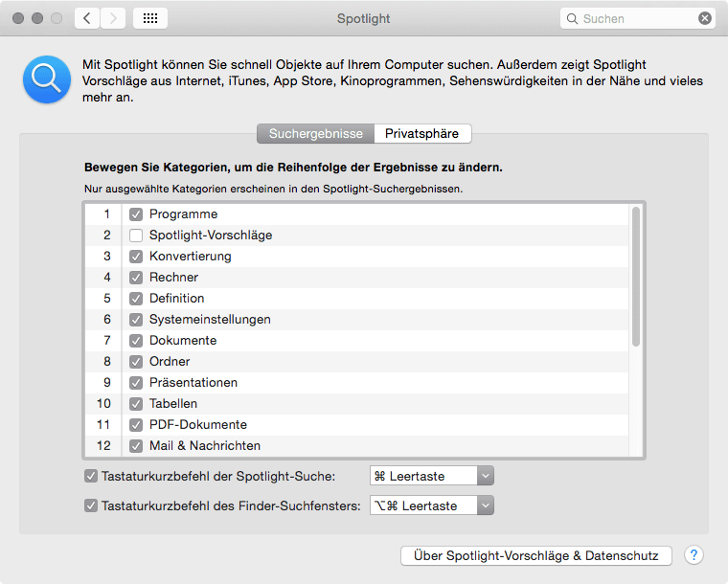728x584 pixels.
Task: Go back with the left chevron button
Action: click(x=87, y=18)
